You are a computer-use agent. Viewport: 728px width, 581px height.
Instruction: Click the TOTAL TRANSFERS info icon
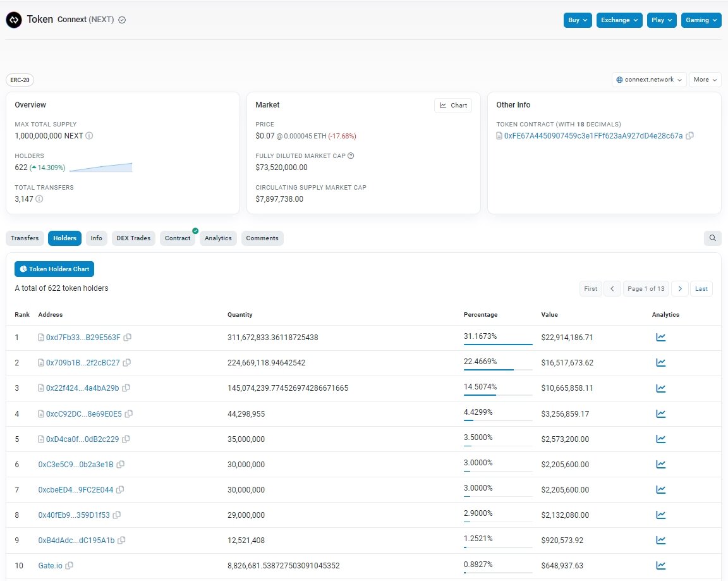pyautogui.click(x=39, y=199)
